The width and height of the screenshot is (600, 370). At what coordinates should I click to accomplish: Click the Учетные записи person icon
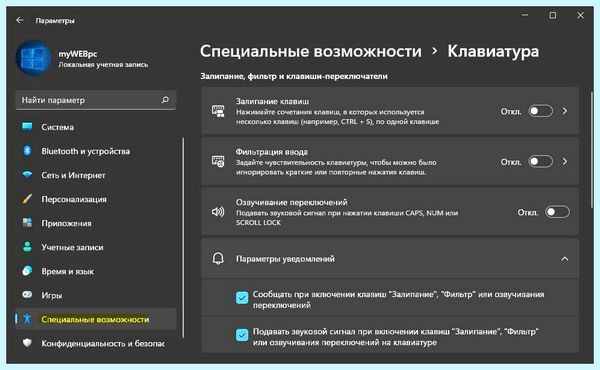tap(27, 247)
